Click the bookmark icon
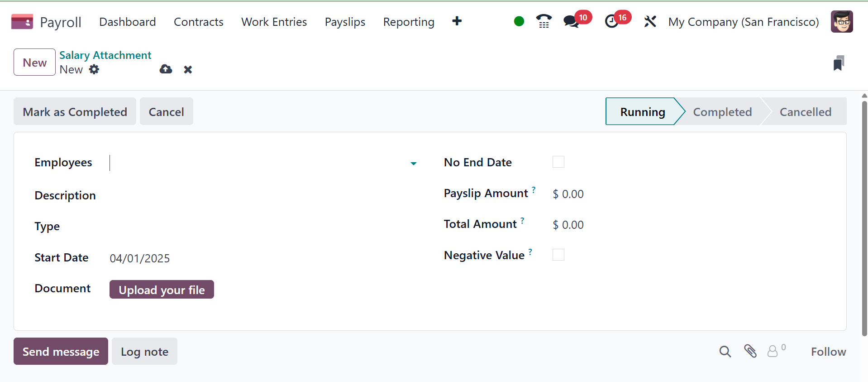Viewport: 868px width, 382px height. click(x=839, y=63)
